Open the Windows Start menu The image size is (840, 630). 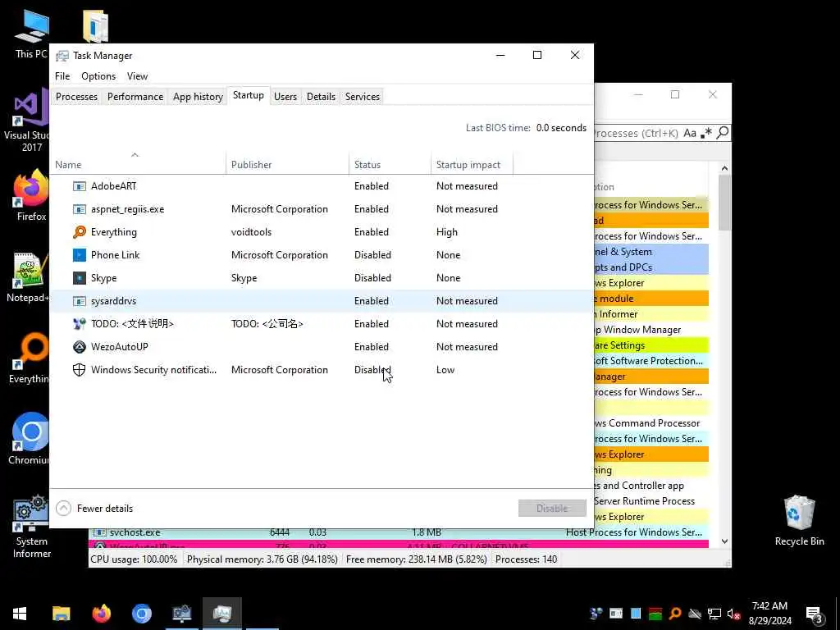20,614
